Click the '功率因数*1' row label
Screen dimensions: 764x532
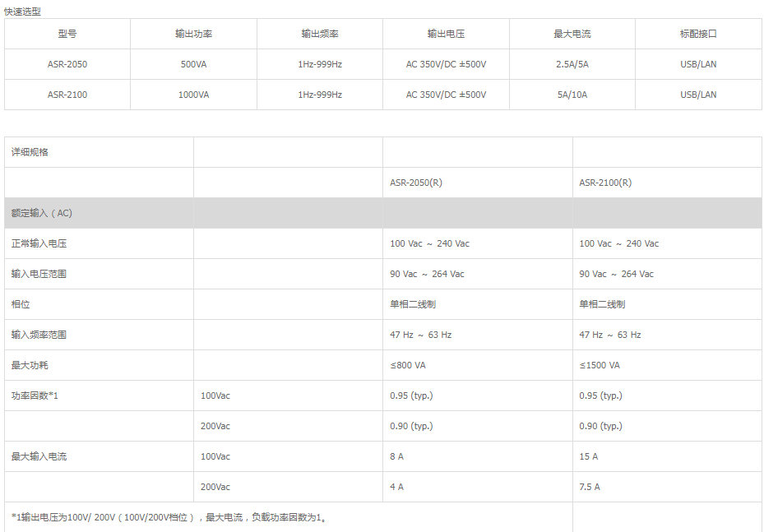tap(35, 396)
